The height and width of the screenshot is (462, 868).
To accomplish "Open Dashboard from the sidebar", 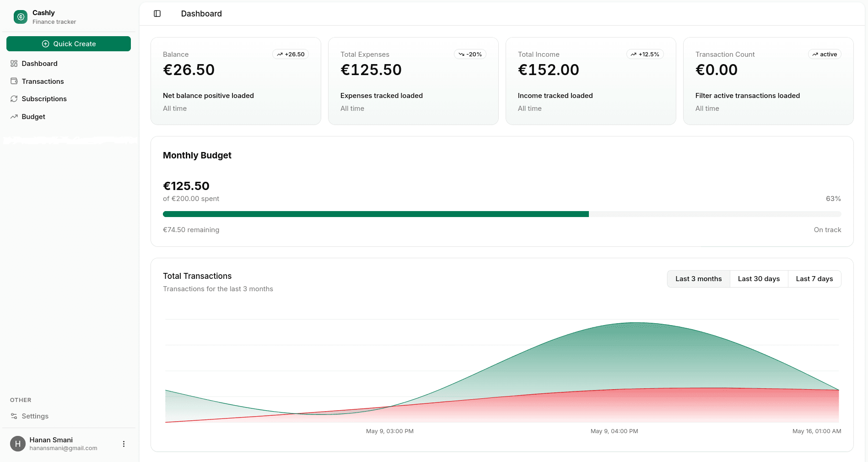I will click(69, 64).
